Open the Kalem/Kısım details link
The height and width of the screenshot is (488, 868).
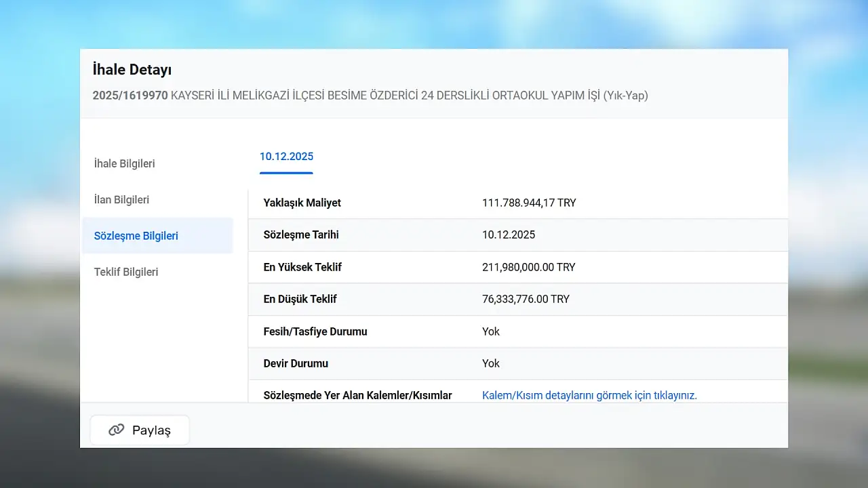click(x=589, y=395)
